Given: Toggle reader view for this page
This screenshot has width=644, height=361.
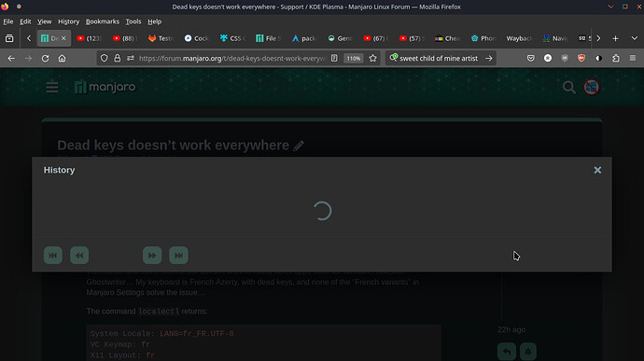Looking at the screenshot, I should pos(334,59).
